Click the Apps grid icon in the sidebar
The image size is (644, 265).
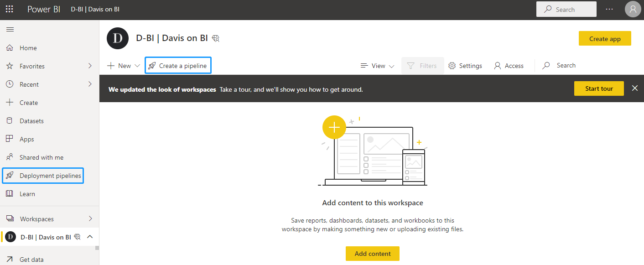(x=10, y=139)
